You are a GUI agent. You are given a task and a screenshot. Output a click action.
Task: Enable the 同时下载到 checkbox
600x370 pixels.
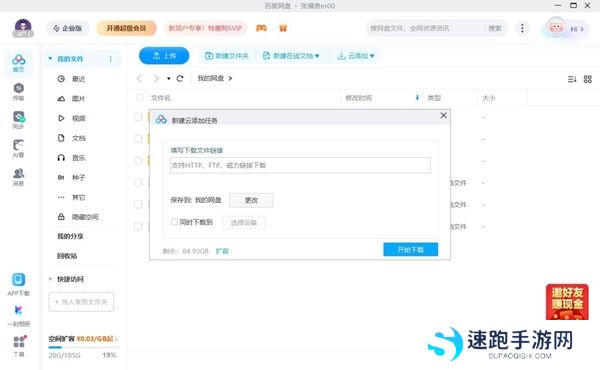click(174, 222)
